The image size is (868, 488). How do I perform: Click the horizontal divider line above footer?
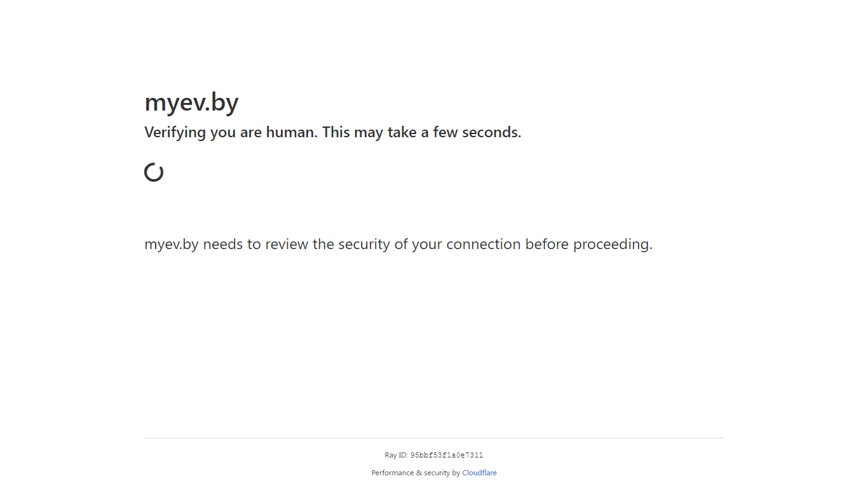click(434, 438)
